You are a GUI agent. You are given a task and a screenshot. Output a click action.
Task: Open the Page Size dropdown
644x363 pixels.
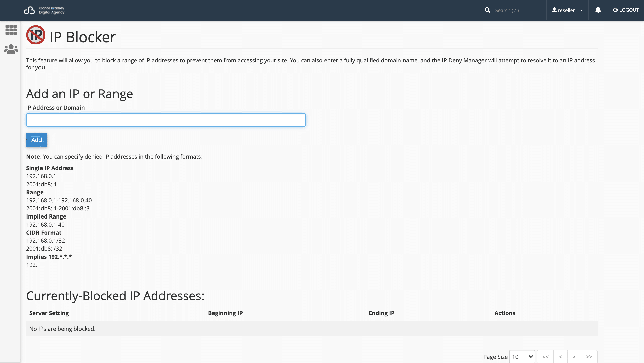pos(522,357)
